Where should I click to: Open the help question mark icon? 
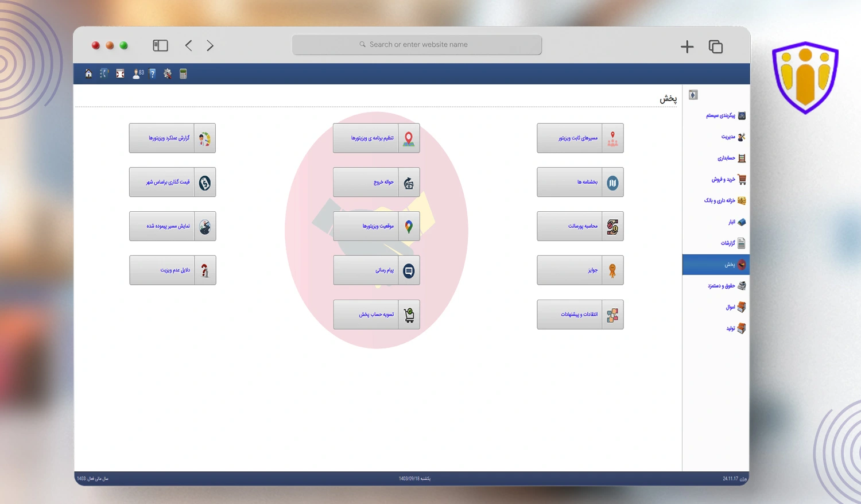152,73
